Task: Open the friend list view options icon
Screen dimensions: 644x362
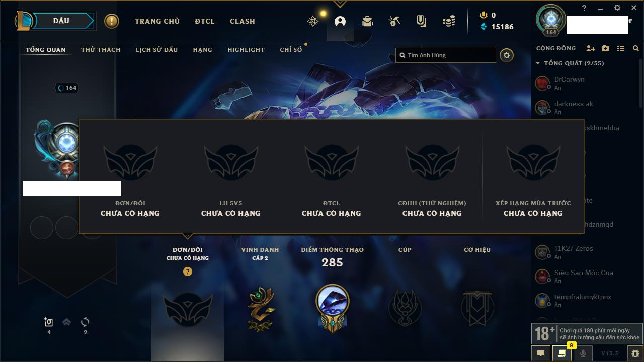Action: coord(621,48)
